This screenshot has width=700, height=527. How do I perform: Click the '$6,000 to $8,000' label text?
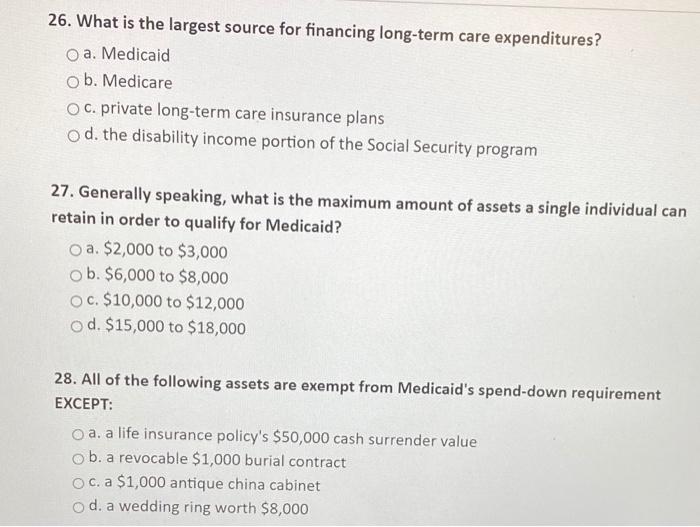click(158, 276)
